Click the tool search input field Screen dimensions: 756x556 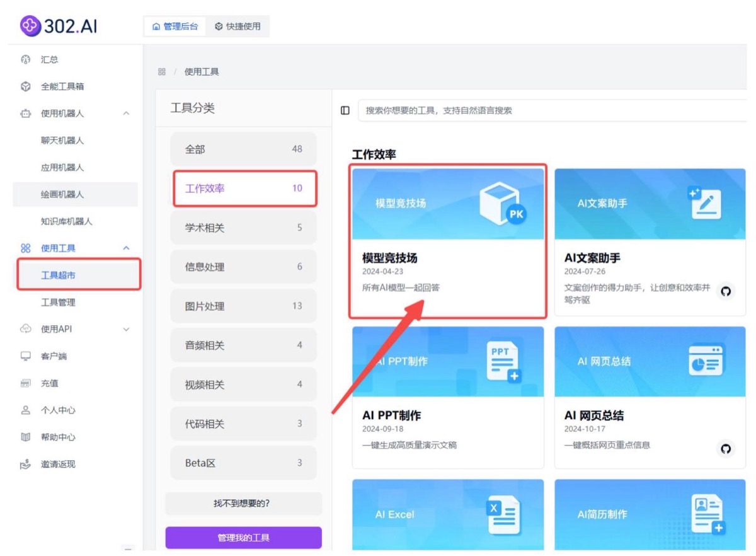[553, 110]
